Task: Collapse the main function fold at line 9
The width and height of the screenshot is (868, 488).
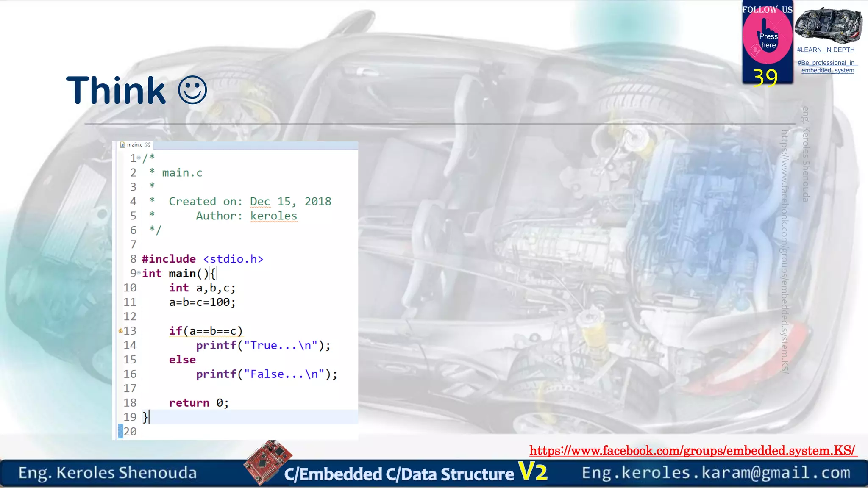Action: [139, 273]
